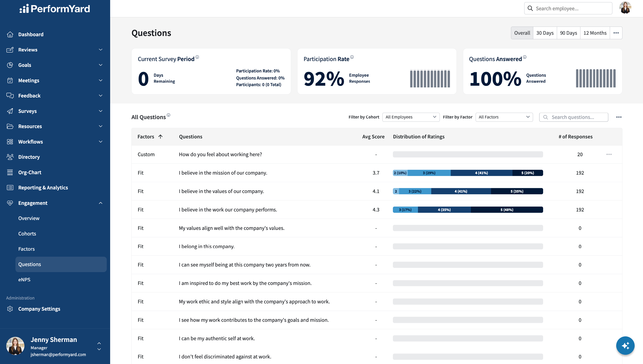Switch to the 30 Days time range
This screenshot has height=364, width=643.
pyautogui.click(x=545, y=33)
